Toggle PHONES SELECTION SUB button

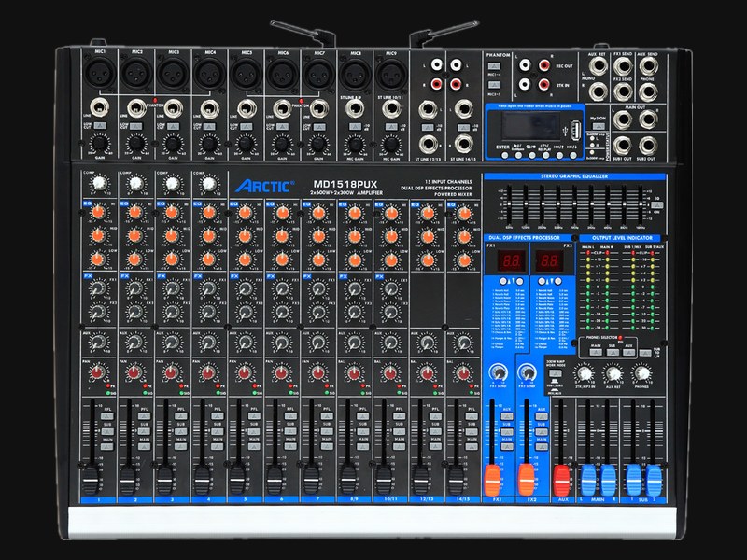click(613, 353)
